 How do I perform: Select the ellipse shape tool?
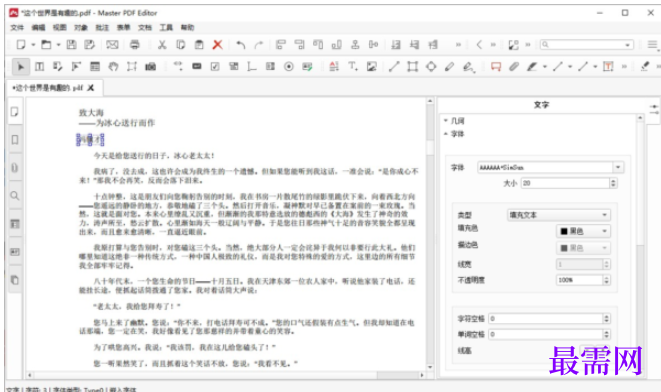431,67
